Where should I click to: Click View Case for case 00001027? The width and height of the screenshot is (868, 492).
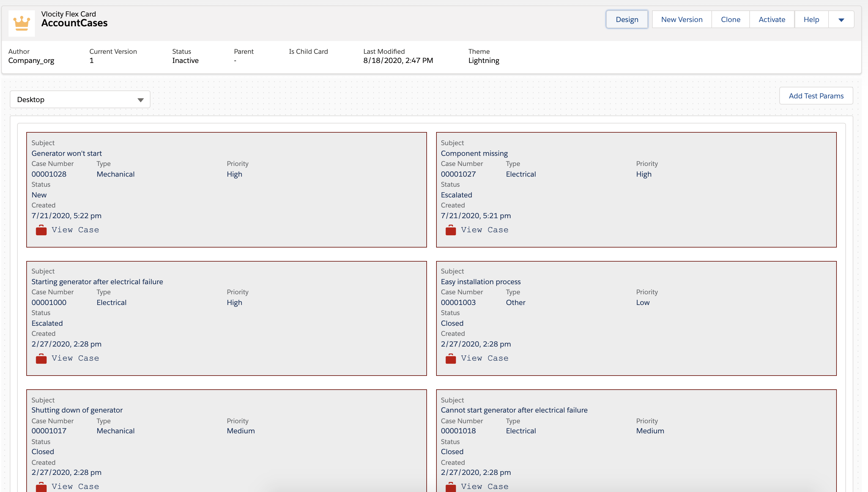(x=484, y=230)
